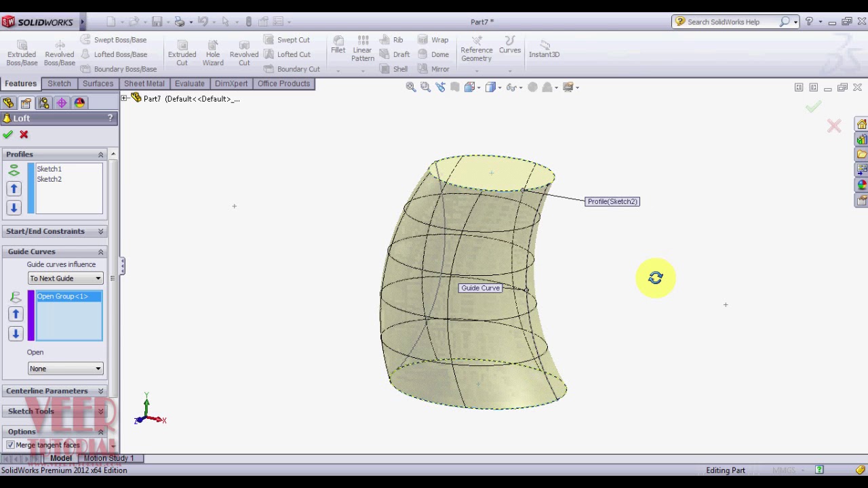Expand Start/End Constraints section

[x=101, y=232]
